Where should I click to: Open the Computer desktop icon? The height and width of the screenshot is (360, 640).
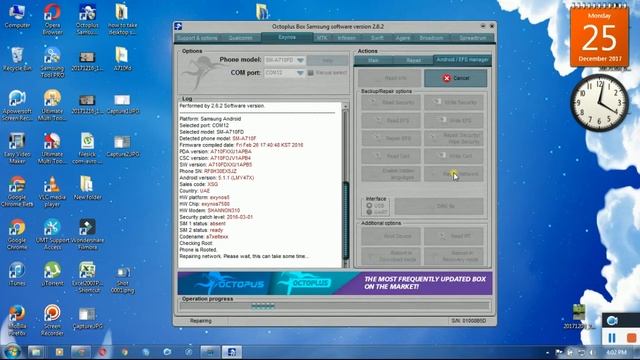point(17,17)
